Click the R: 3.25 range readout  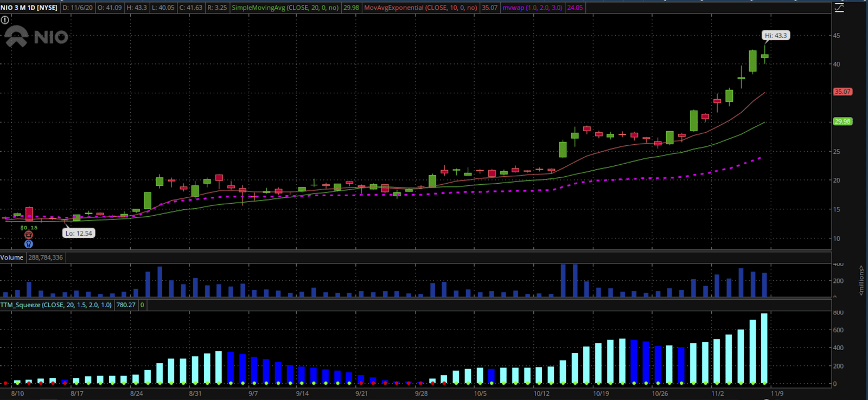[217, 8]
